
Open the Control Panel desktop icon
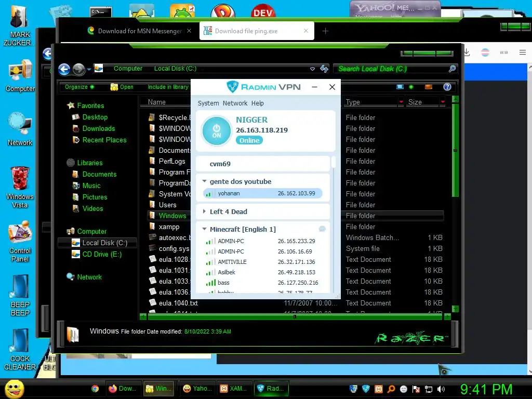20,241
